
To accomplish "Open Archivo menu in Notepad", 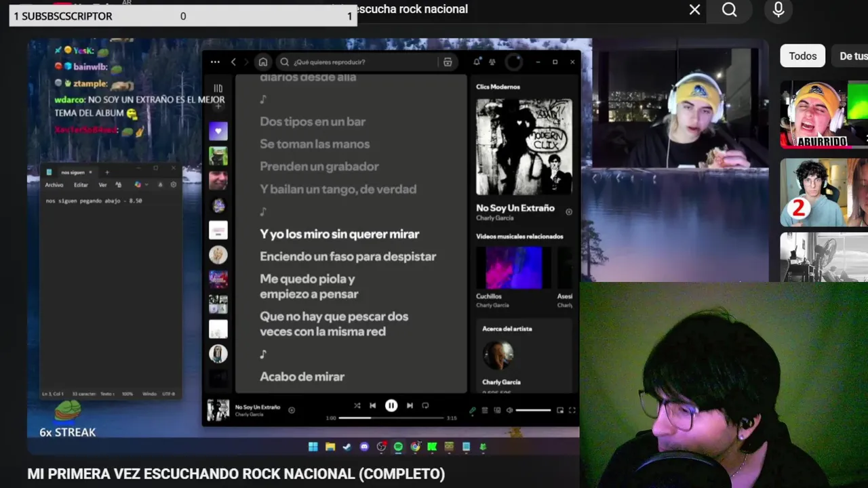I will (x=54, y=185).
